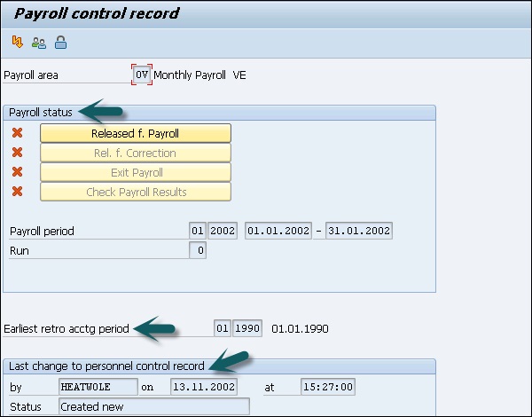
Task: Click red X beside Exit Payroll
Action: pos(17,172)
